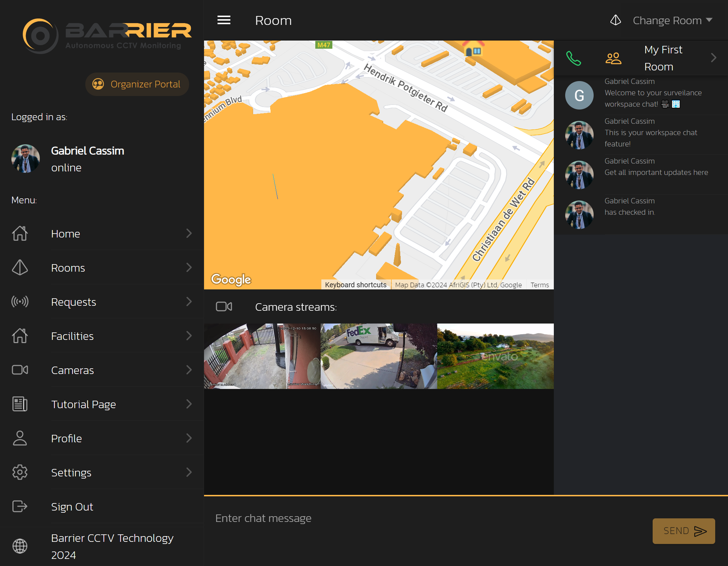Select Facilities menu item

click(73, 336)
